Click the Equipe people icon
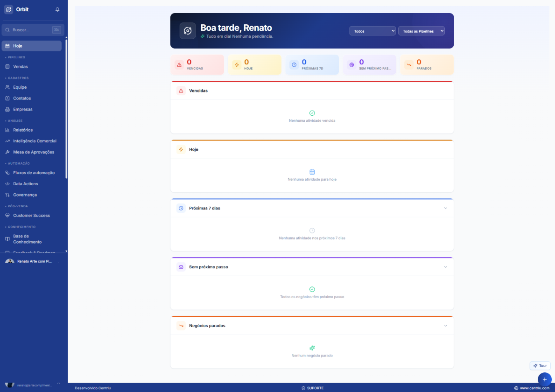Screen dimensions: 555x392 tap(7, 87)
